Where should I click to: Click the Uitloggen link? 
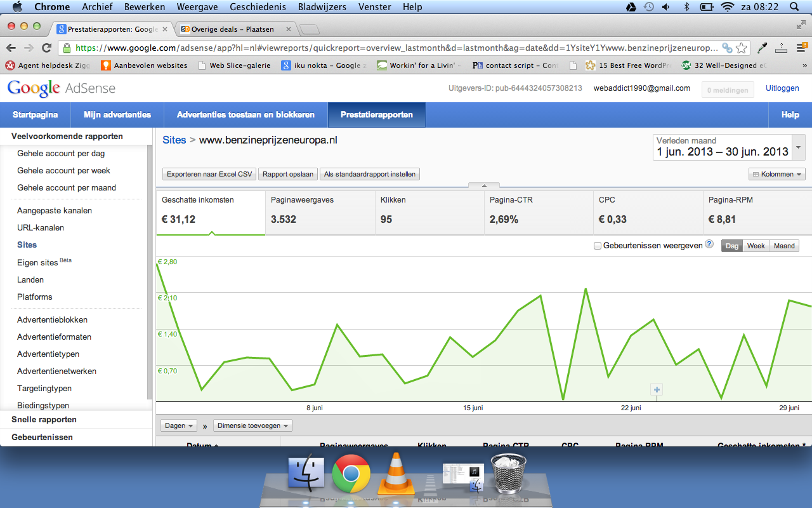(x=782, y=88)
